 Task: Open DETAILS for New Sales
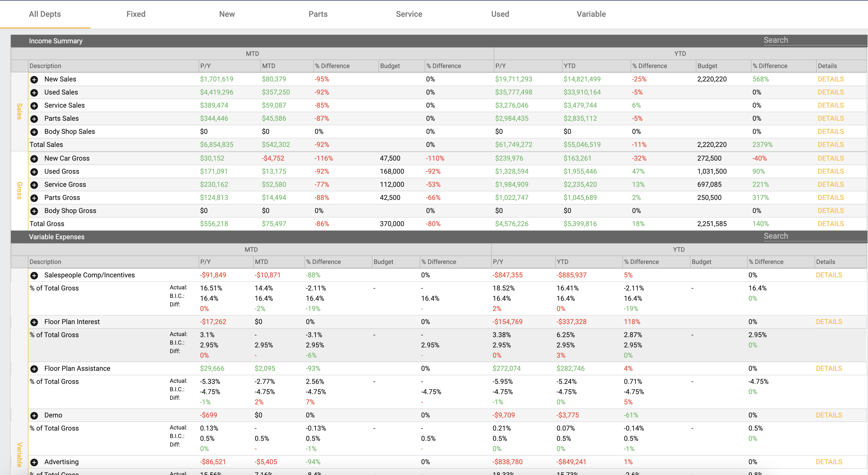[x=831, y=79]
